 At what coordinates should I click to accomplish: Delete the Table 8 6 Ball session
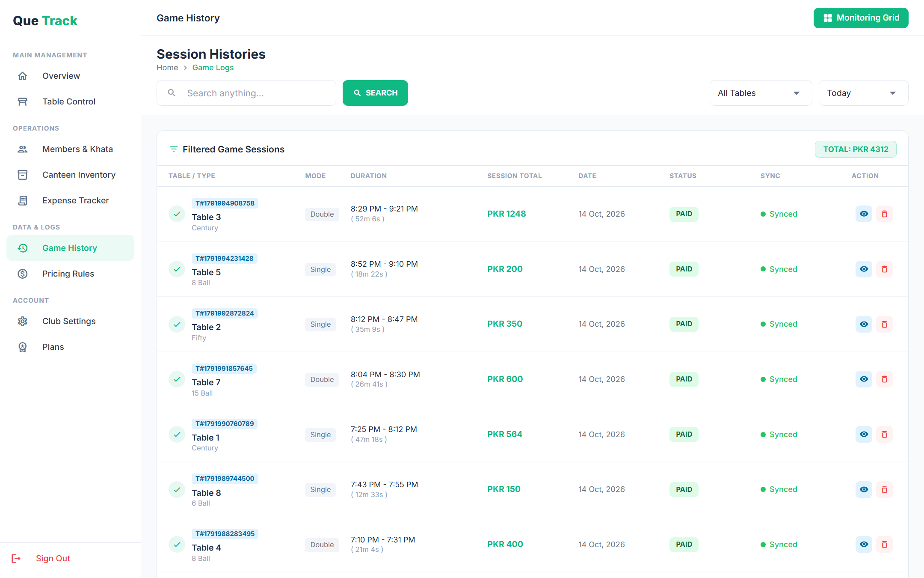click(884, 489)
